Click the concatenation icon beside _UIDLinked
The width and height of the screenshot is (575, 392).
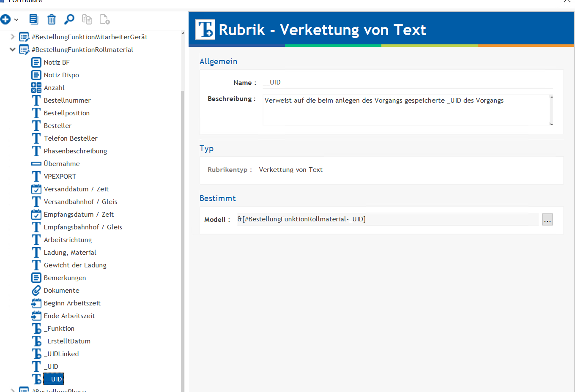(x=36, y=354)
